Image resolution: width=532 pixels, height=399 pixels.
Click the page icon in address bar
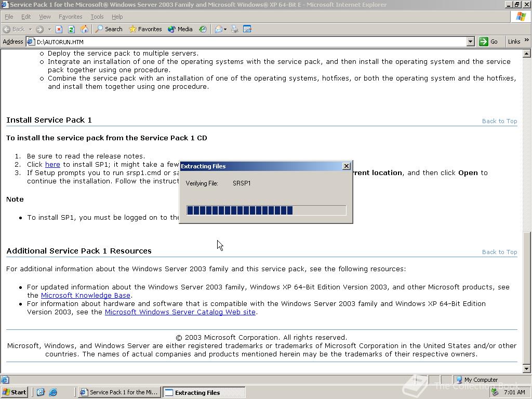pyautogui.click(x=31, y=42)
